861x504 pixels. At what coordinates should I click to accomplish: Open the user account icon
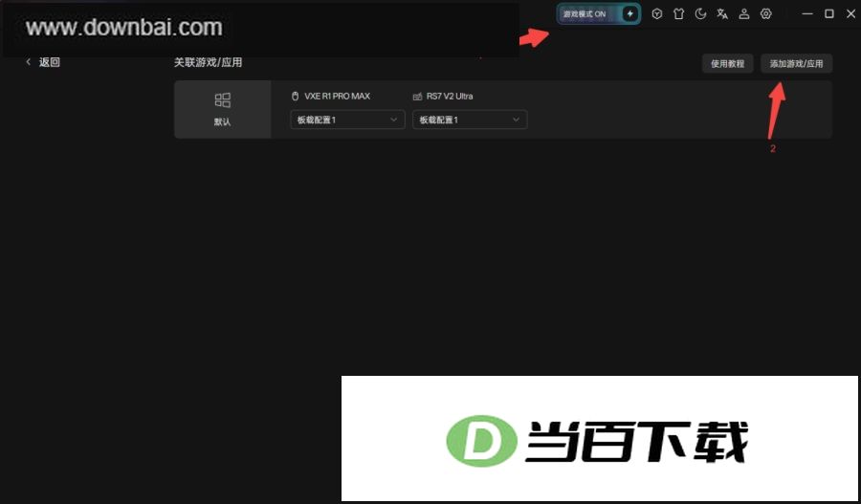click(744, 14)
